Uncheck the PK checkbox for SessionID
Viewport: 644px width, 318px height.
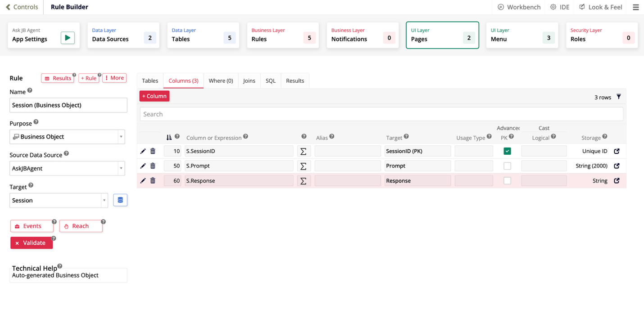pos(507,151)
